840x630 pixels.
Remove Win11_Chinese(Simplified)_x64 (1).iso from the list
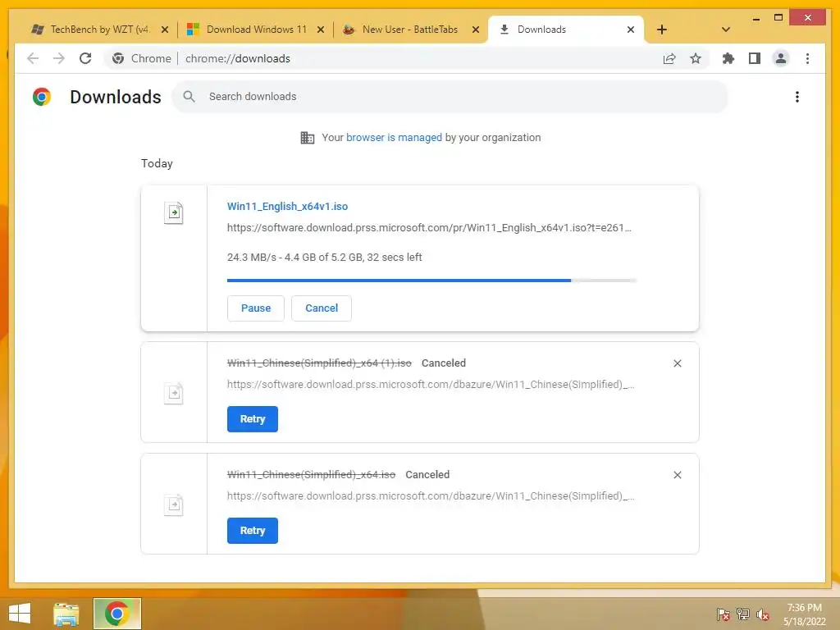677,363
